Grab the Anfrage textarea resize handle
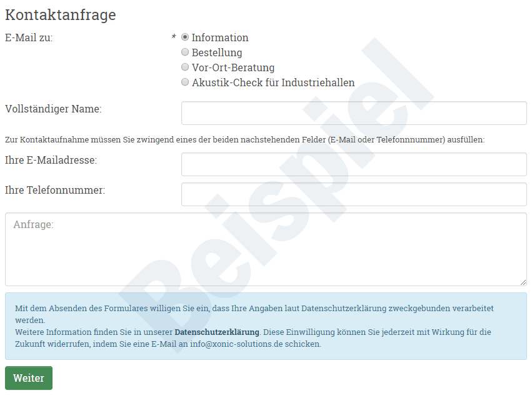The height and width of the screenshot is (398, 532). (523, 282)
